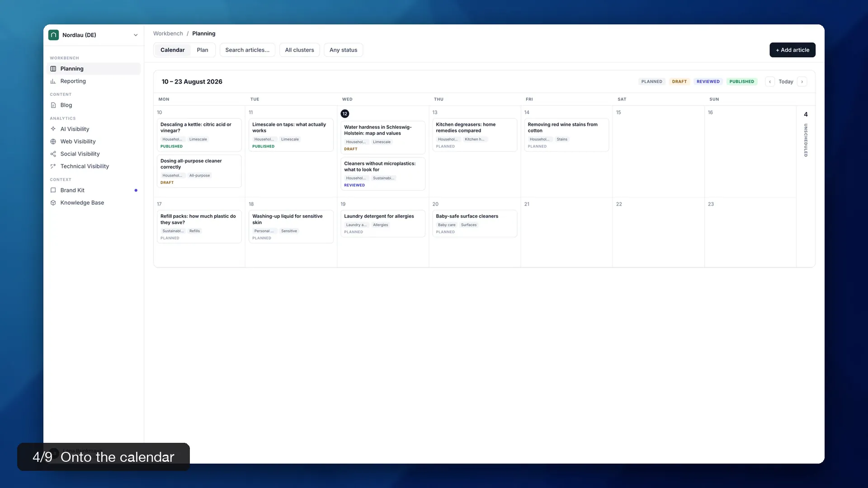Toggle the DRAFT status legend chip
This screenshot has width=868, height=488.
click(x=679, y=82)
